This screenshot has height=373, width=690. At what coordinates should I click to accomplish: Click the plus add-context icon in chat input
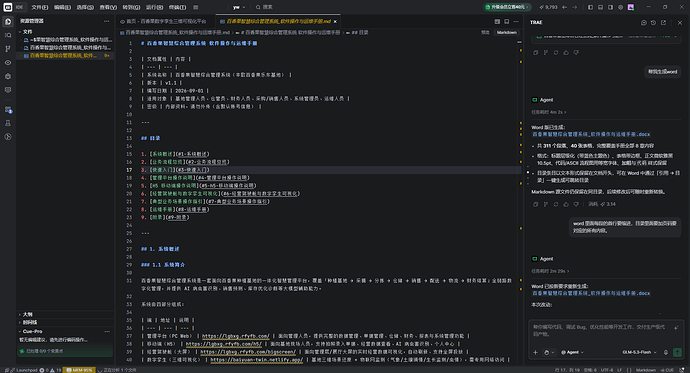pyautogui.click(x=536, y=352)
